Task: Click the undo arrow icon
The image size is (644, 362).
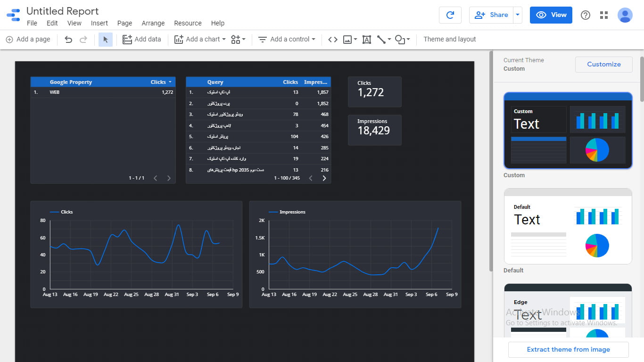Action: 68,40
